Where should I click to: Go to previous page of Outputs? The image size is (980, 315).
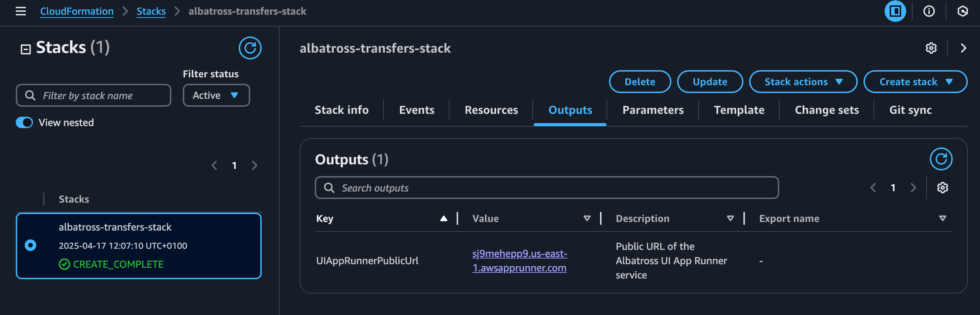point(873,187)
